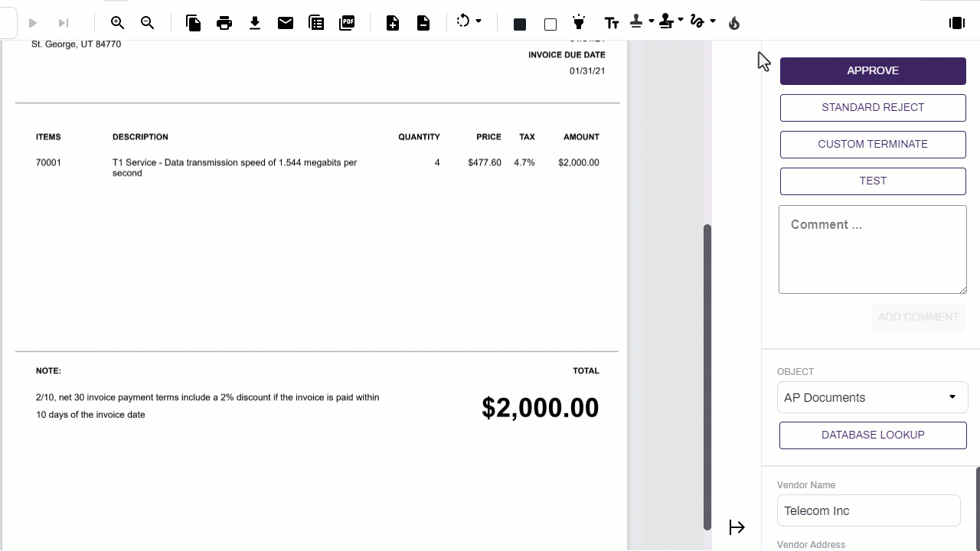The width and height of the screenshot is (980, 551).
Task: Click the QUANTITY column header
Action: click(x=419, y=137)
